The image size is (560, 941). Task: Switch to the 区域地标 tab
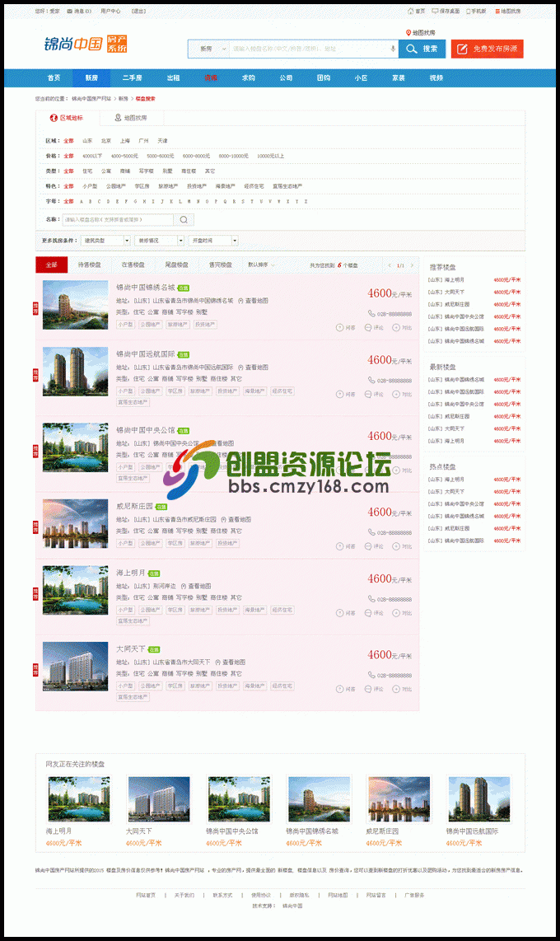tap(66, 118)
